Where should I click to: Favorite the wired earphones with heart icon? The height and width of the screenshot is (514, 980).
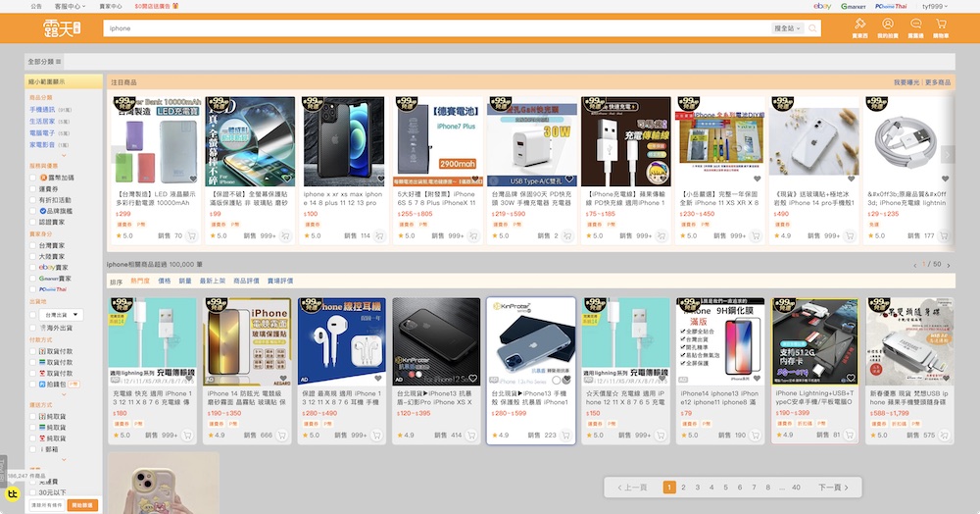(x=378, y=379)
